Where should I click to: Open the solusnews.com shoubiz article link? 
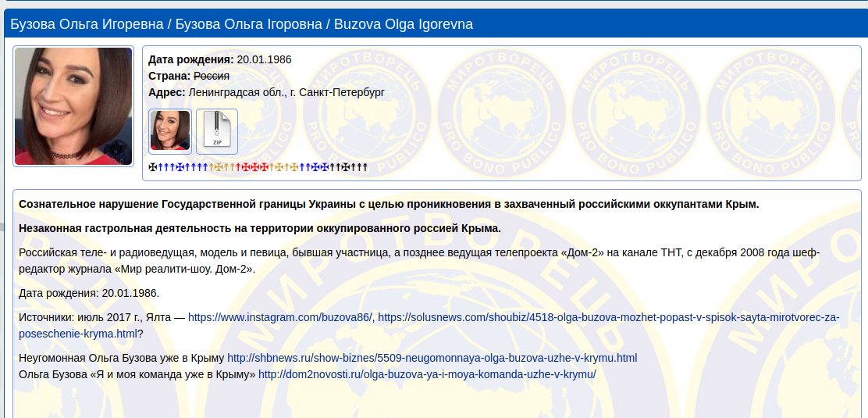point(429,326)
